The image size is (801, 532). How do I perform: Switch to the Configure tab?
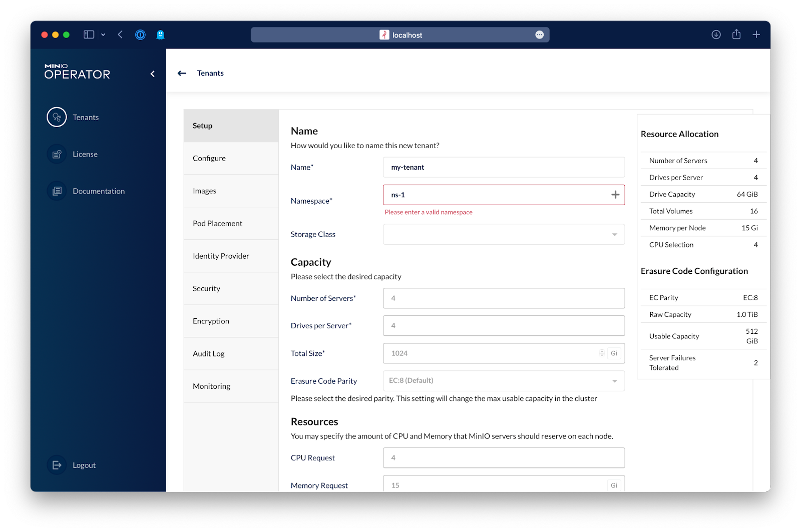point(209,158)
